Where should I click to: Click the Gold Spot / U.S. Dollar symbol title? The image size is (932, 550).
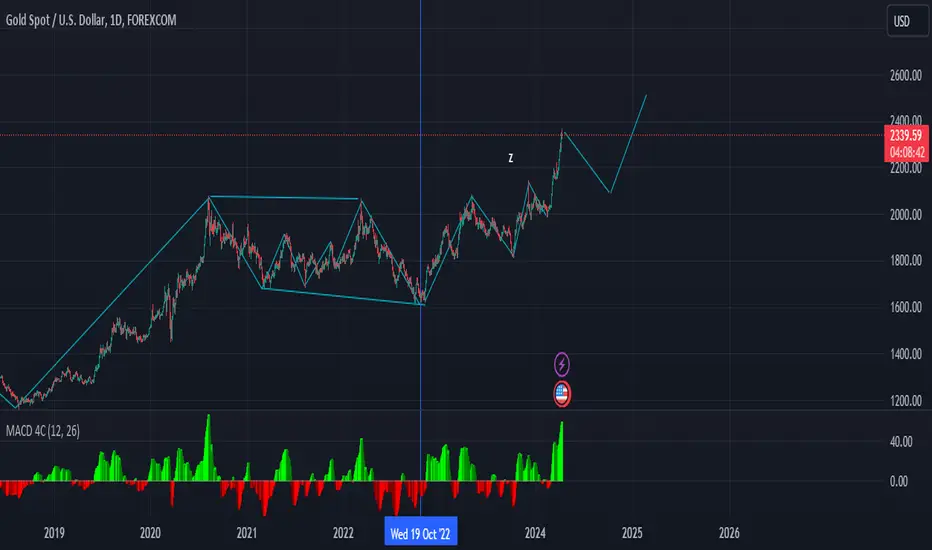pyautogui.click(x=91, y=20)
